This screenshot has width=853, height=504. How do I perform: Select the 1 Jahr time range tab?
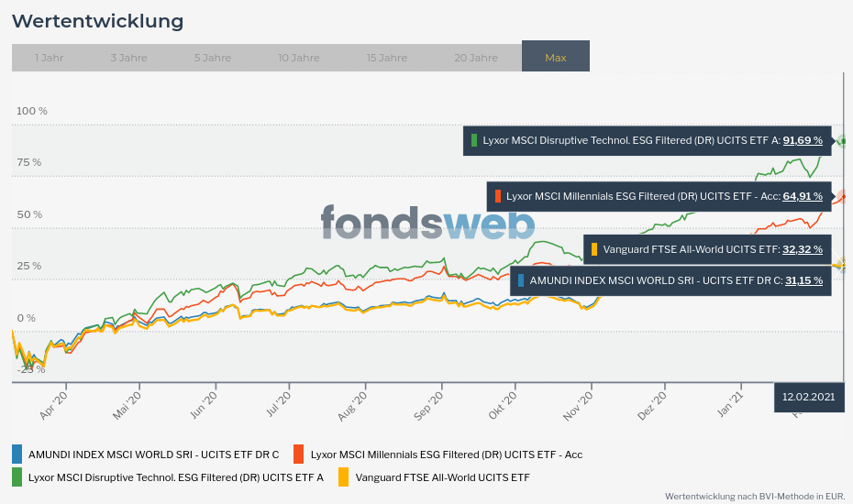click(50, 57)
